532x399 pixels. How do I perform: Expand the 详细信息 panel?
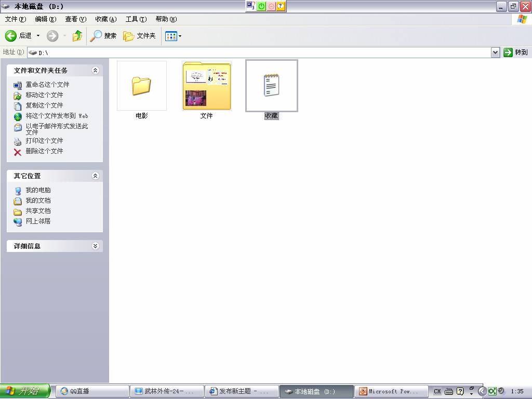(x=96, y=246)
